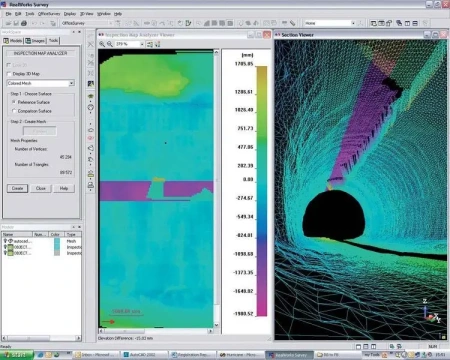450x360 pixels.
Task: Click the rightmost colored icon in viewer toolbar
Action: pyautogui.click(x=157, y=44)
